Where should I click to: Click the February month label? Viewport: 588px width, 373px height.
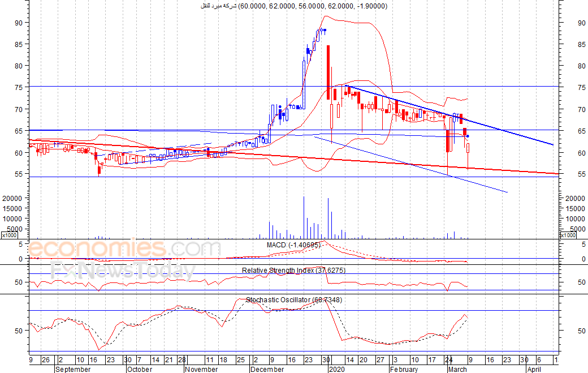click(x=404, y=369)
